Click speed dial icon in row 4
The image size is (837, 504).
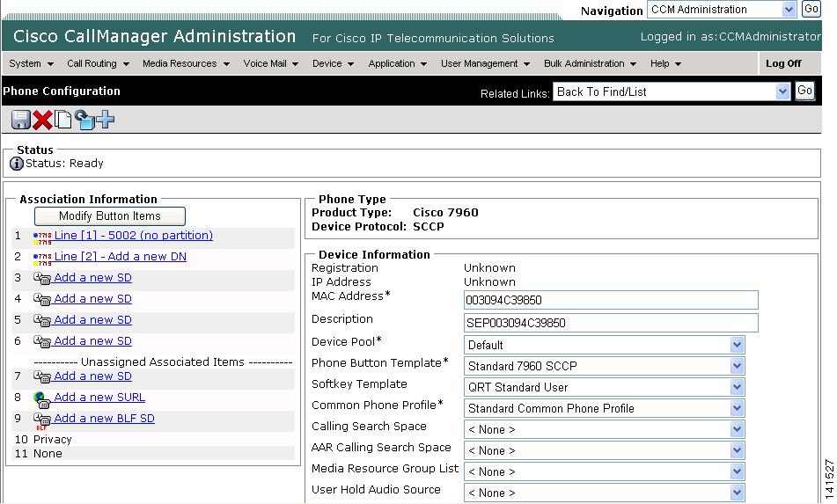click(42, 300)
